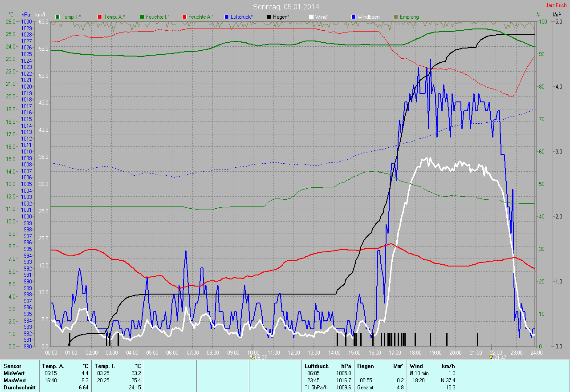Click the green Feuchte I.* legend swatch
The image size is (570, 392).
tap(142, 17)
